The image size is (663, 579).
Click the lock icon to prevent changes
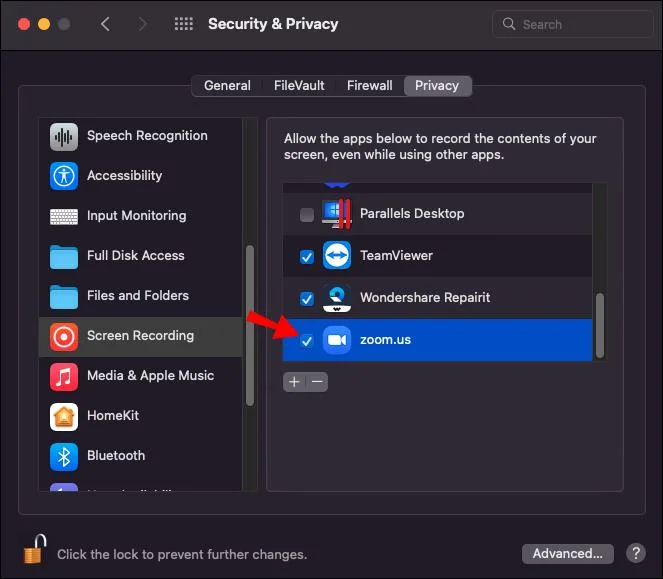tap(35, 551)
